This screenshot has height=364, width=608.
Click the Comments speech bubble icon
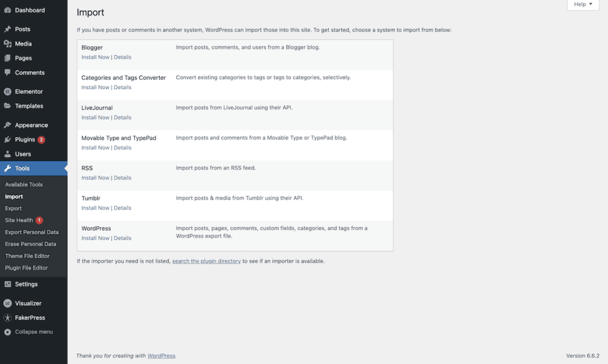pos(8,72)
